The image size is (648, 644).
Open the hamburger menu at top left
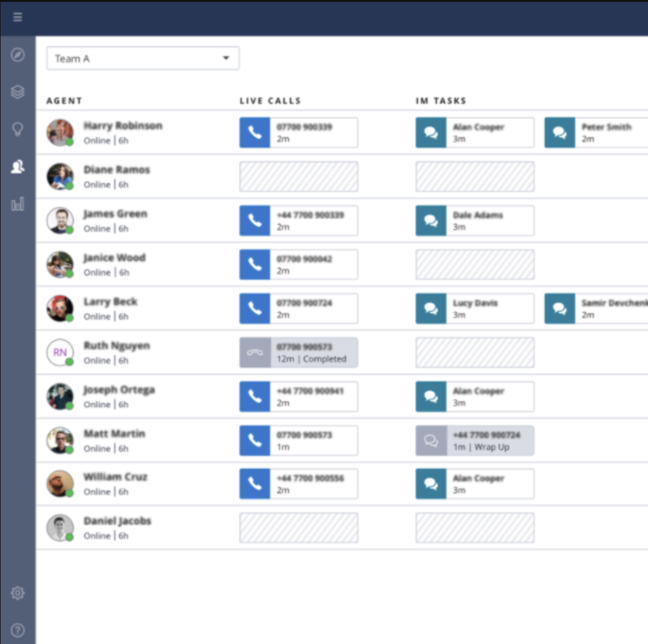pos(18,17)
